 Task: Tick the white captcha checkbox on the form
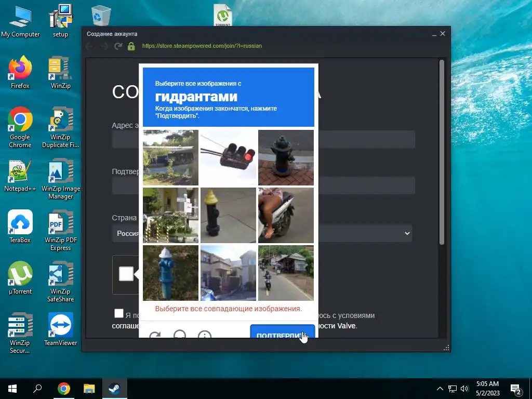pyautogui.click(x=126, y=274)
